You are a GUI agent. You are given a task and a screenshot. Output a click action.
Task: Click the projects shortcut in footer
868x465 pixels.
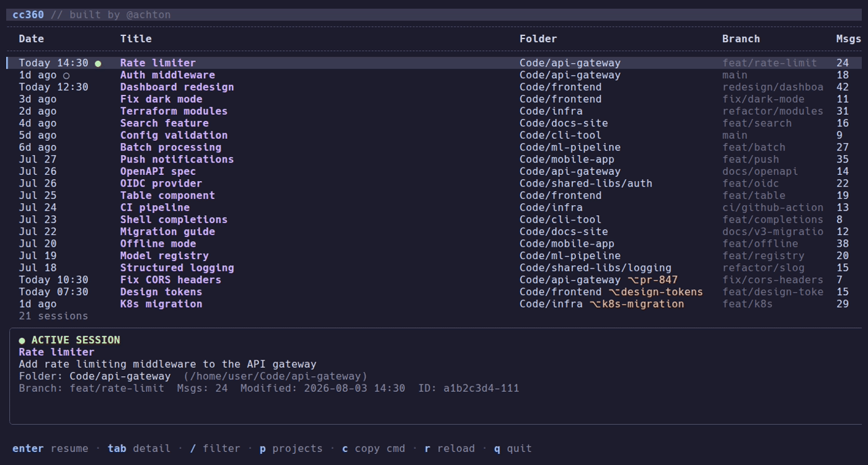click(291, 448)
